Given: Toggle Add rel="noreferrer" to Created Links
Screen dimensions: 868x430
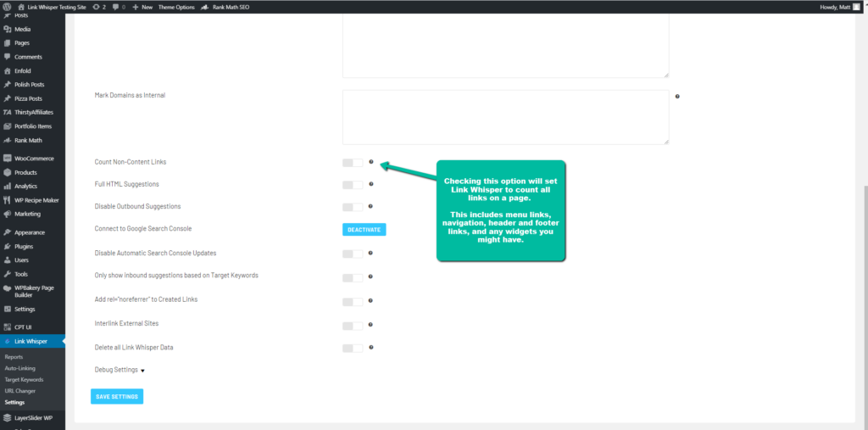Looking at the screenshot, I should pos(353,301).
